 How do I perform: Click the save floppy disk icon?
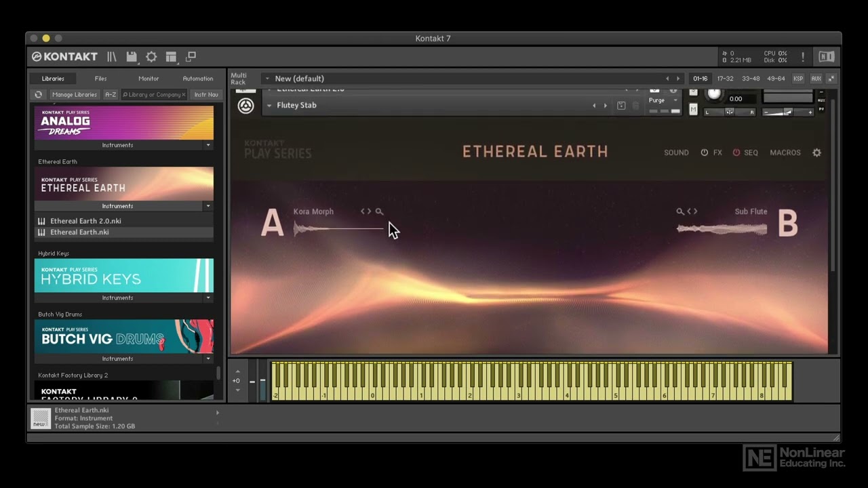pos(132,57)
